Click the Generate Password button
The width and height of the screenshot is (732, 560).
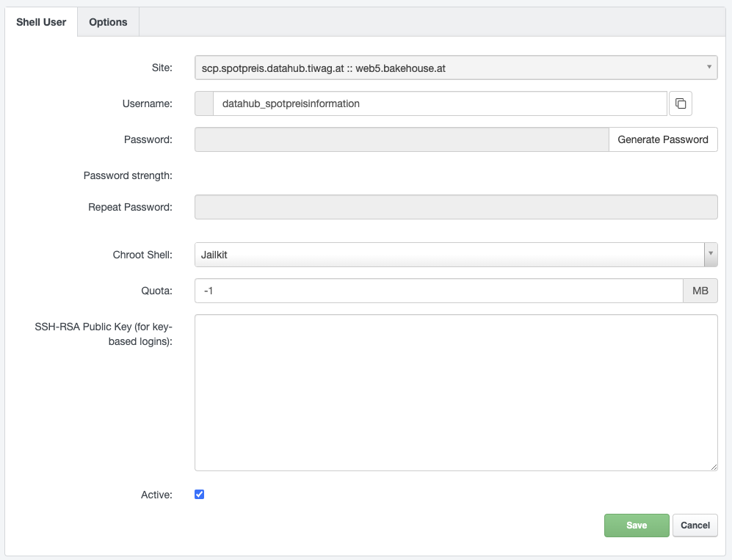(x=662, y=139)
